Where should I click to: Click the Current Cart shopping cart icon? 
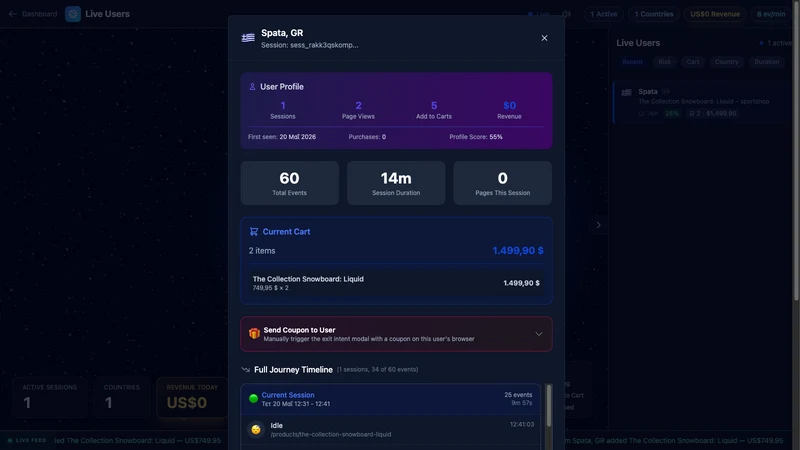[x=254, y=232]
